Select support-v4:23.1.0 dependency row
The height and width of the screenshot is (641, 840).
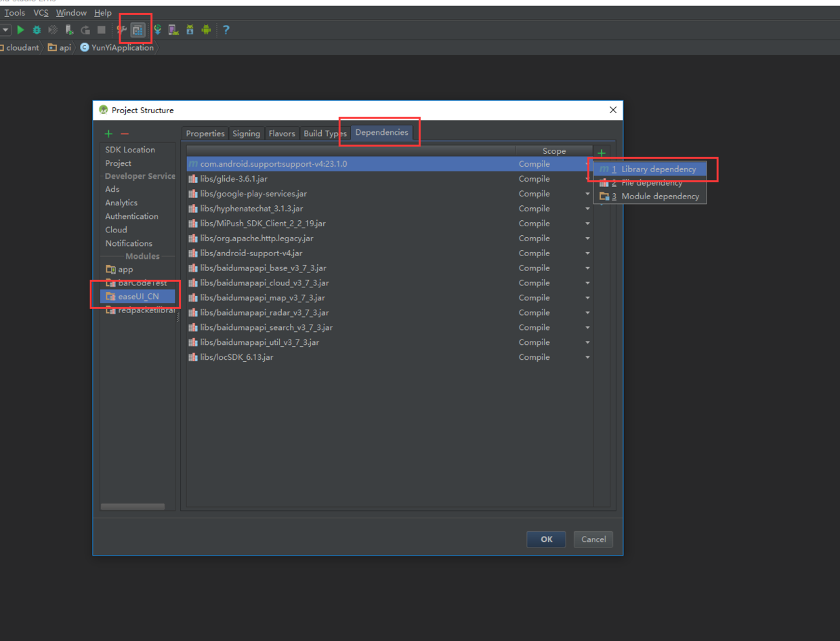coord(390,164)
